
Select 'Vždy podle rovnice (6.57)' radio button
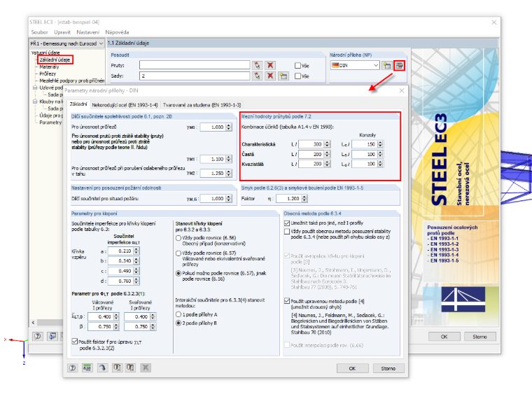[x=178, y=253]
